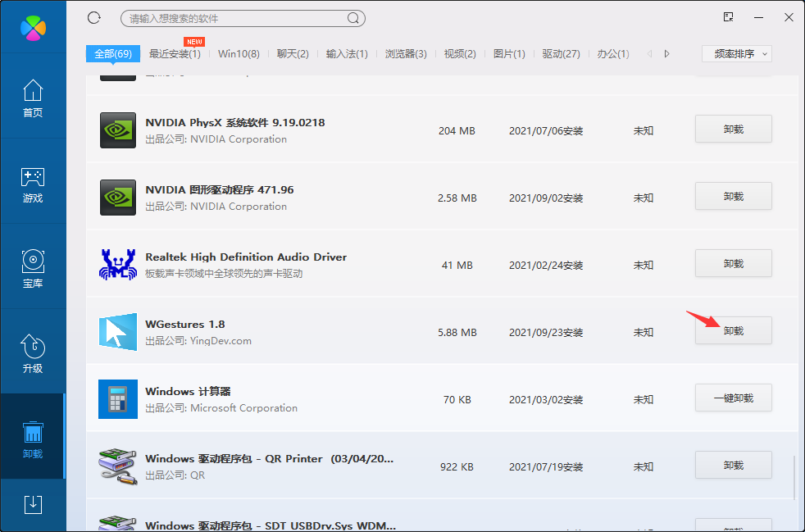805x532 pixels.
Task: Open the feedback menu icon in title bar
Action: click(728, 17)
